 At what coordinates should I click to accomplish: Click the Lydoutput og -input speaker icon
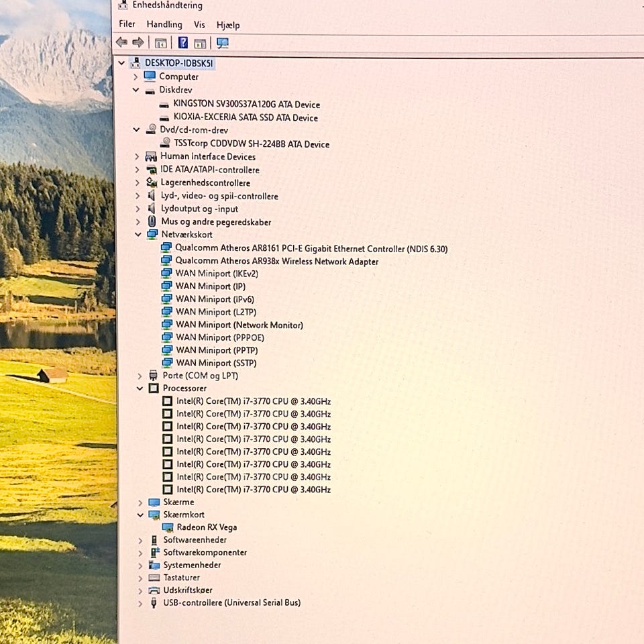pos(152,209)
